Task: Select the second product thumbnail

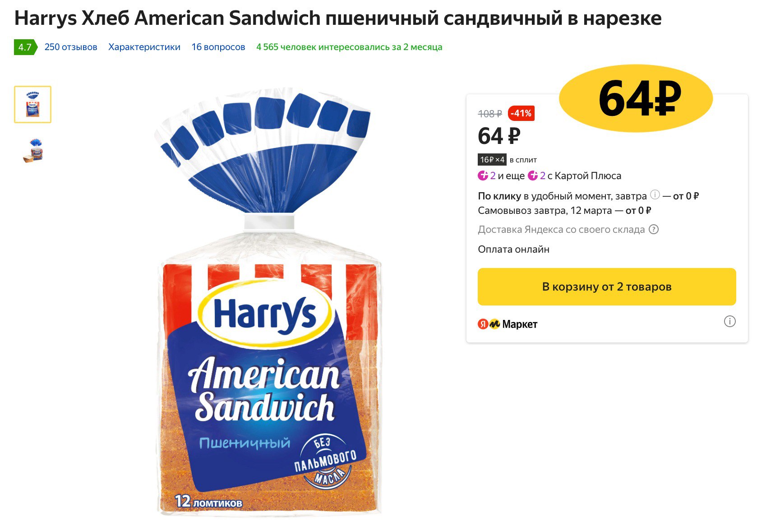Action: 32,150
